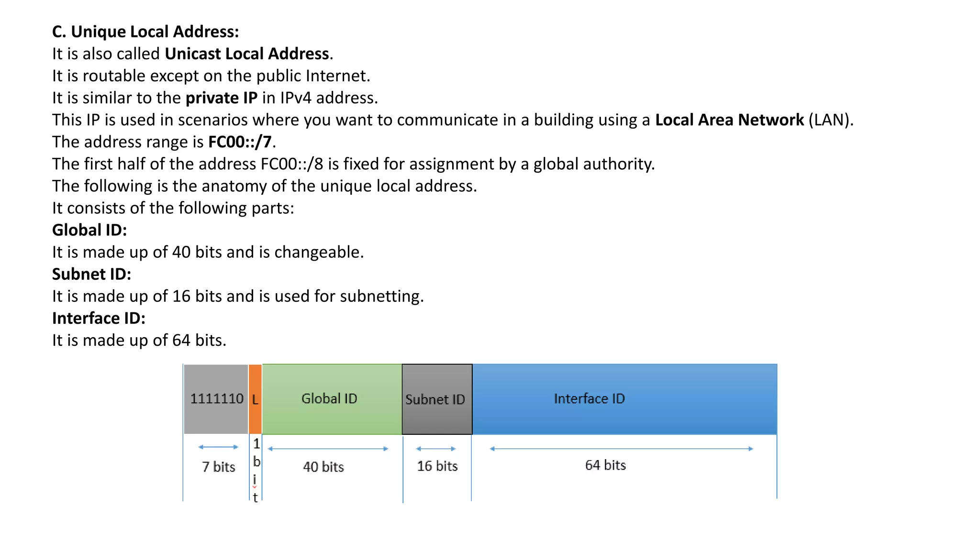This screenshot has width=980, height=551.
Task: Click the dark gray 'Subnet ID' block in the diagram
Action: (x=437, y=399)
